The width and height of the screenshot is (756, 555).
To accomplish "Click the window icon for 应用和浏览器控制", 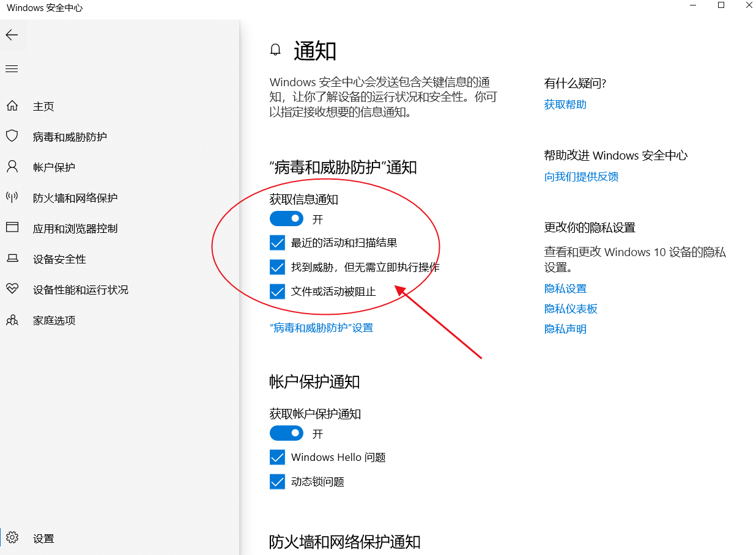I will point(12,227).
